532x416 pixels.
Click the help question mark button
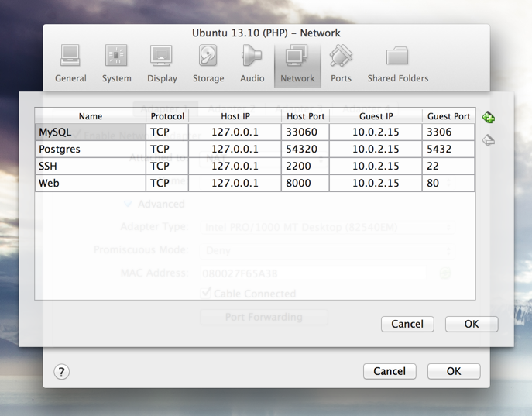click(61, 372)
